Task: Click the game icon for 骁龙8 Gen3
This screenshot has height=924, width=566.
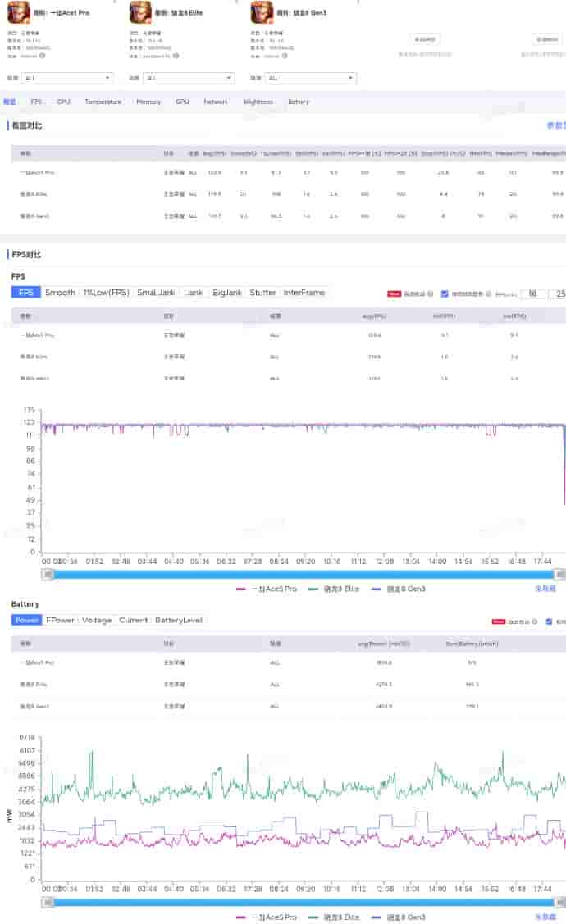Action: 262,12
